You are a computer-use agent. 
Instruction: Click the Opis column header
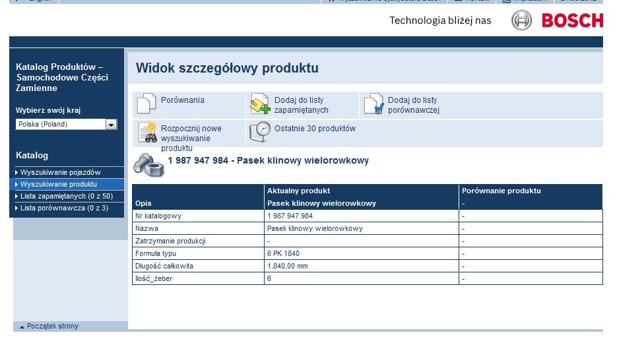click(x=143, y=203)
